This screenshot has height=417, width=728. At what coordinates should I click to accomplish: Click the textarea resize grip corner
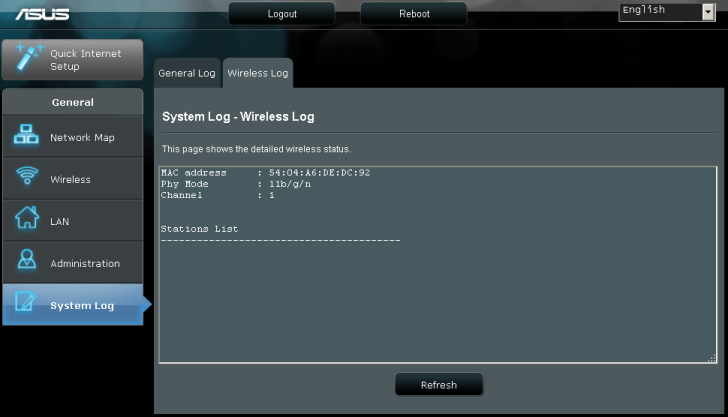coord(712,358)
